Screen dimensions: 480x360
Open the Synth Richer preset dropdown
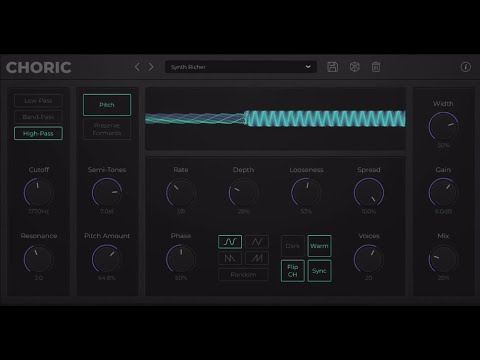tap(241, 67)
